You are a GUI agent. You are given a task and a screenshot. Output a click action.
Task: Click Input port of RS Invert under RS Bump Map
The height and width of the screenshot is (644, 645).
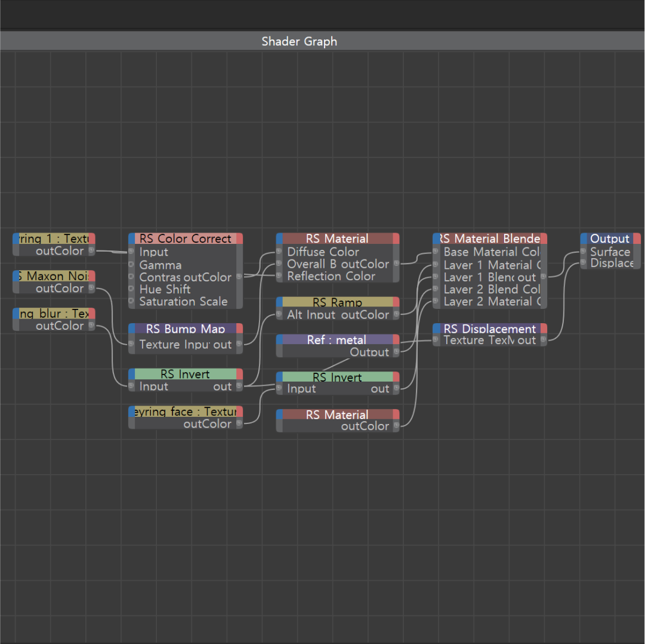pyautogui.click(x=131, y=386)
